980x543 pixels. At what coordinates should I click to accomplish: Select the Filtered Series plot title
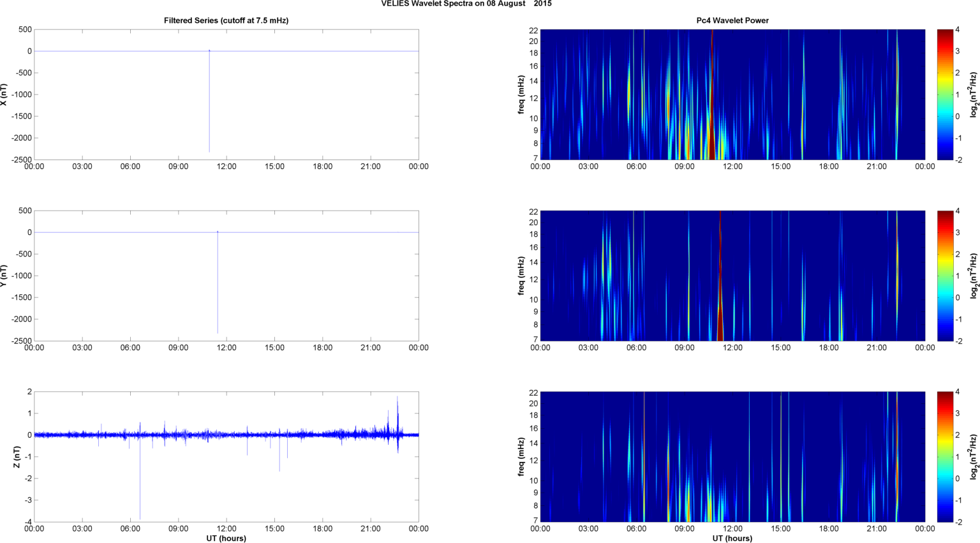coord(226,20)
